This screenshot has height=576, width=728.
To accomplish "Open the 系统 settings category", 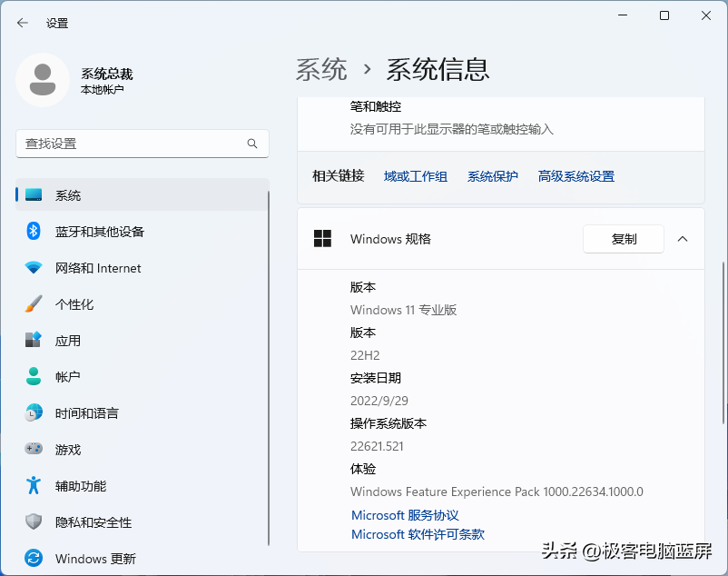I will [x=143, y=195].
